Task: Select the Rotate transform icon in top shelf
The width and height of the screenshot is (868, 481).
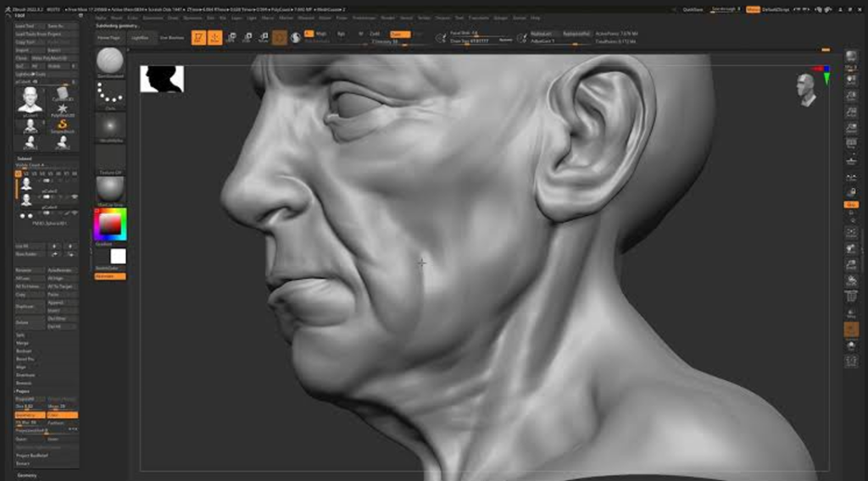Action: (x=264, y=37)
